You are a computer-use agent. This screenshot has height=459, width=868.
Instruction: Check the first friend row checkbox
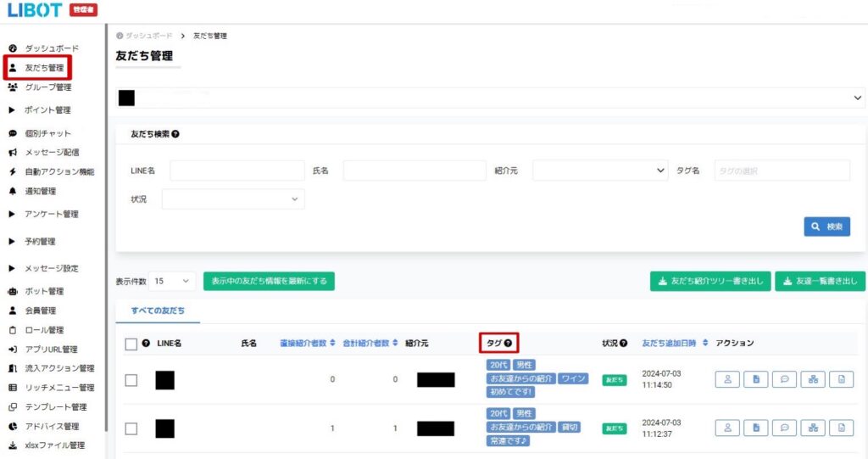point(131,380)
